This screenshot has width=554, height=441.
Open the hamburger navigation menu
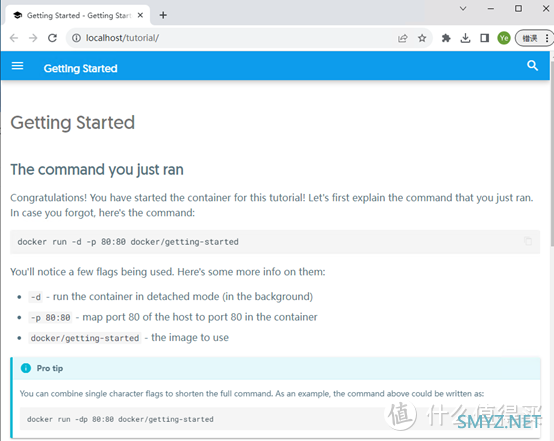coord(17,66)
